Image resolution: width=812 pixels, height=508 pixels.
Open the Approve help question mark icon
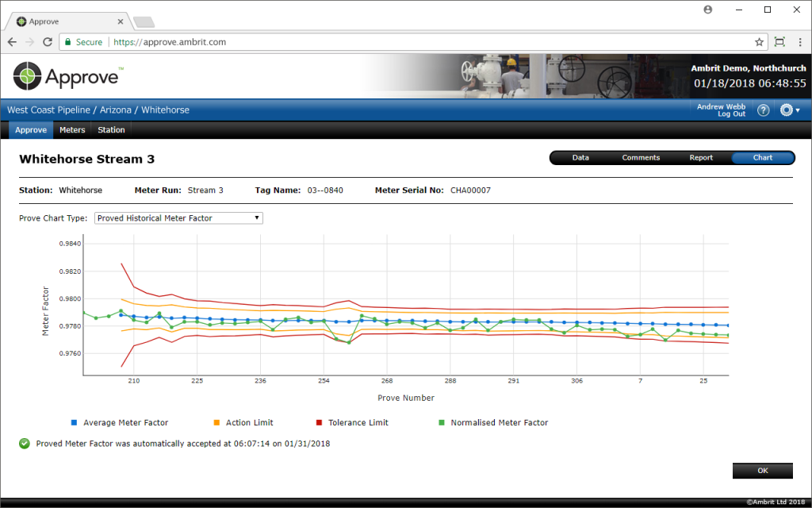pyautogui.click(x=763, y=110)
